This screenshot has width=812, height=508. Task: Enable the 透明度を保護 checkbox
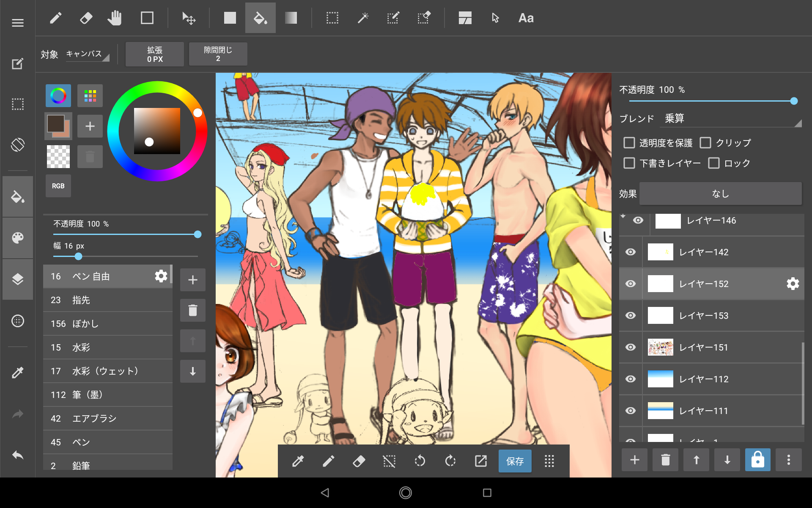pyautogui.click(x=629, y=143)
